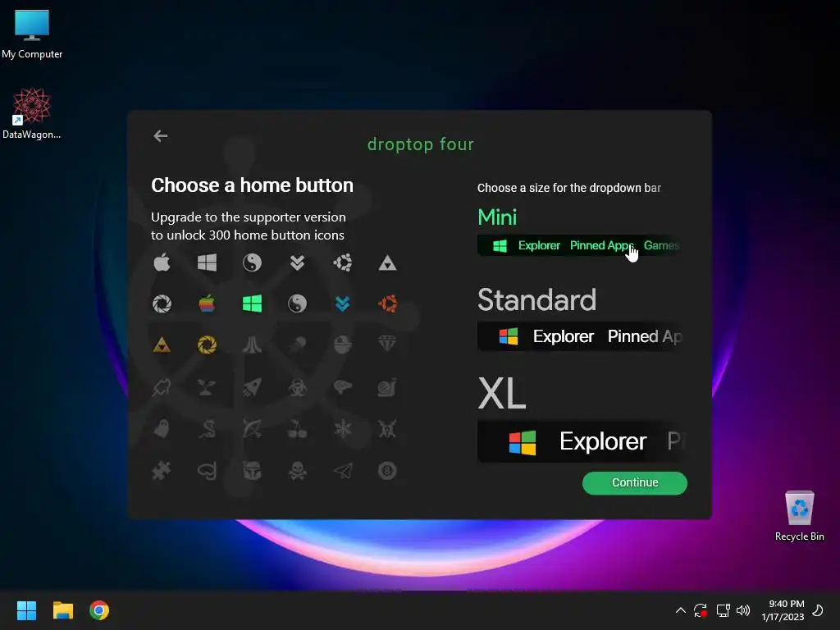This screenshot has width=840, height=630.
Task: Click the locked paper plane icon
Action: click(342, 471)
